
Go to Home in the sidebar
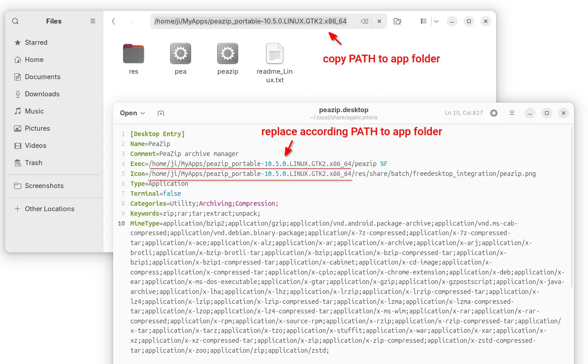(x=54, y=60)
